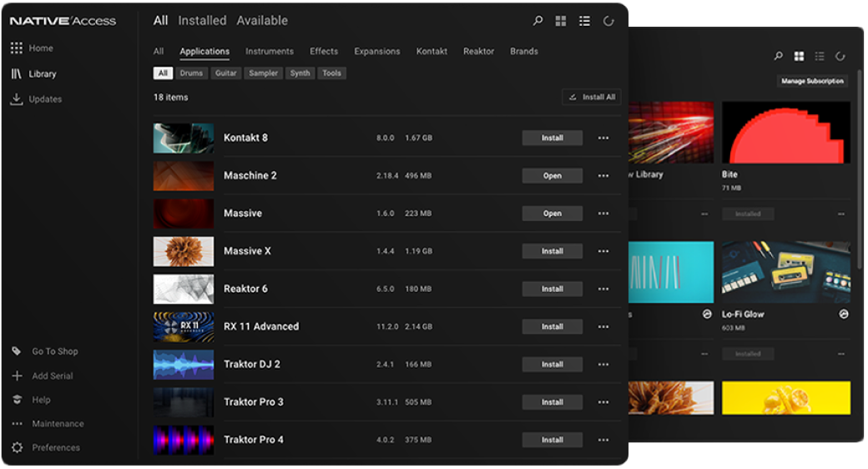Screen dimensions: 868x469
Task: Open the Expansions category tab
Action: (x=377, y=52)
